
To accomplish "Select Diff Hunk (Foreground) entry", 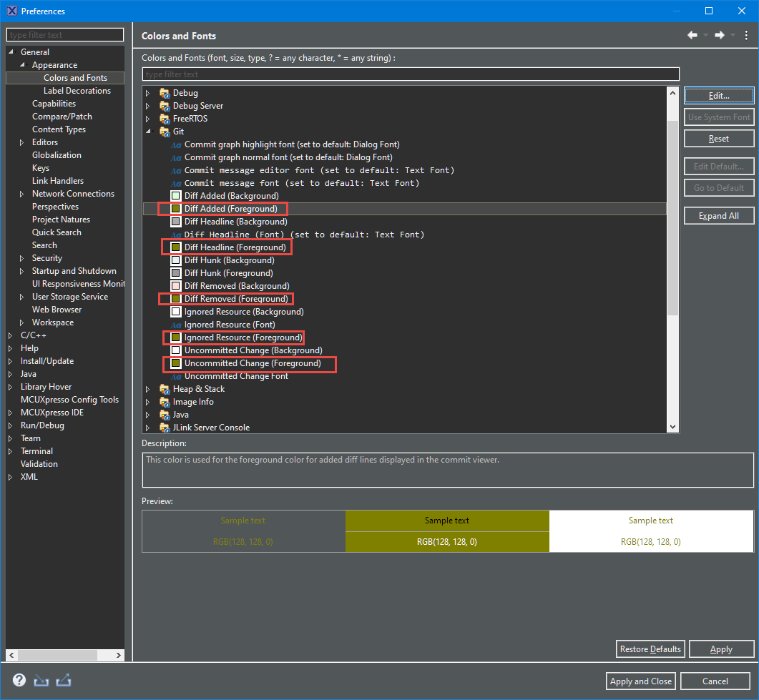I will pos(228,273).
